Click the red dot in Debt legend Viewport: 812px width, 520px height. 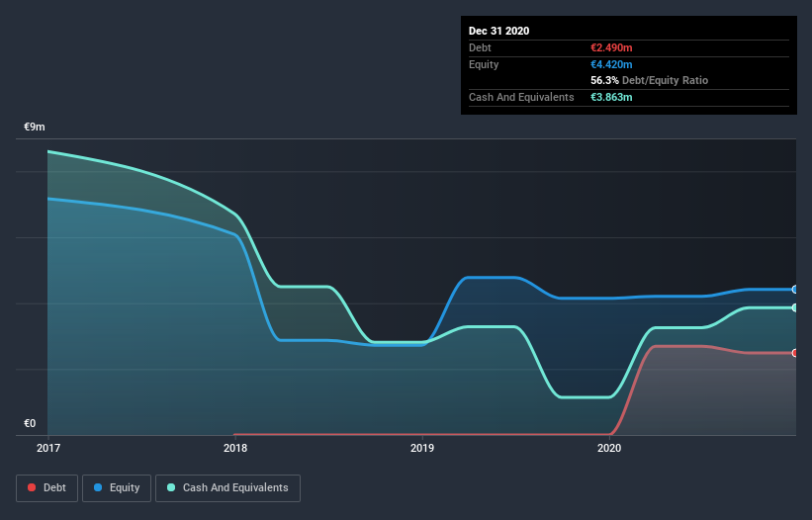[x=32, y=487]
